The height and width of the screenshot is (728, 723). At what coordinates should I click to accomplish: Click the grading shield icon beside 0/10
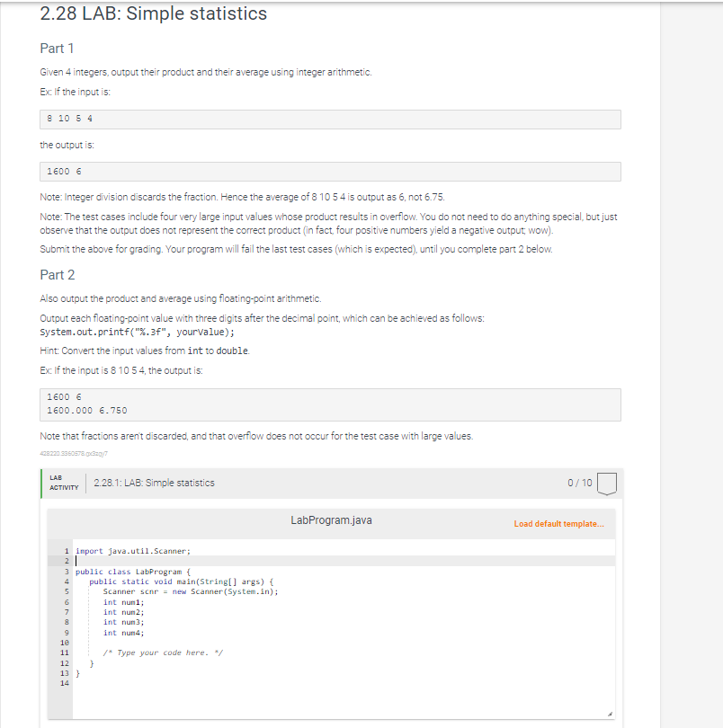pos(606,483)
